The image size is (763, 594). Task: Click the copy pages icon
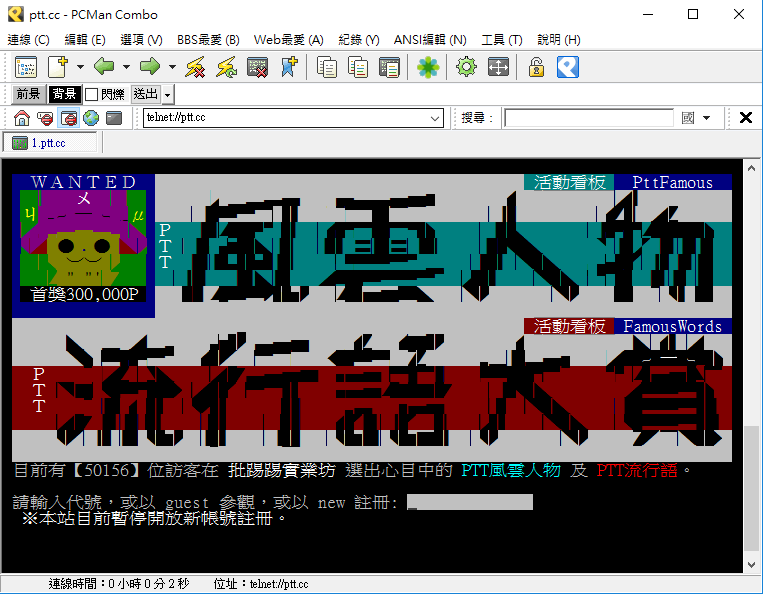coord(327,67)
